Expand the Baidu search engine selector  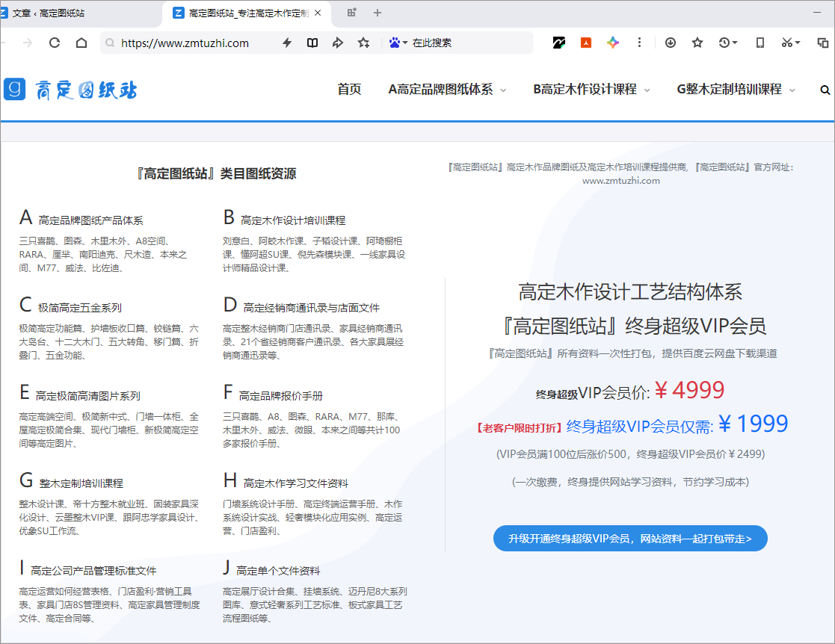coord(398,43)
